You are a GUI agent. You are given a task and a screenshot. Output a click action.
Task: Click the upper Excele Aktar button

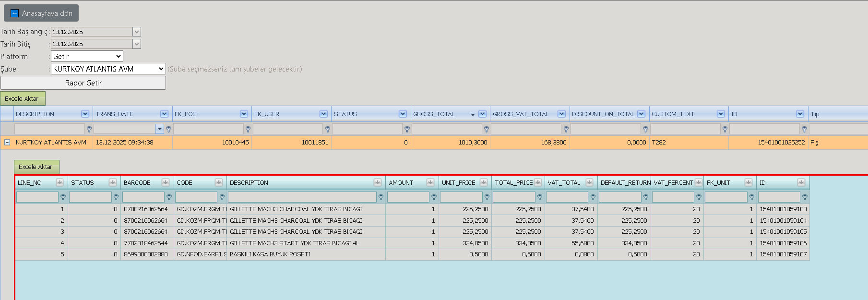click(23, 98)
